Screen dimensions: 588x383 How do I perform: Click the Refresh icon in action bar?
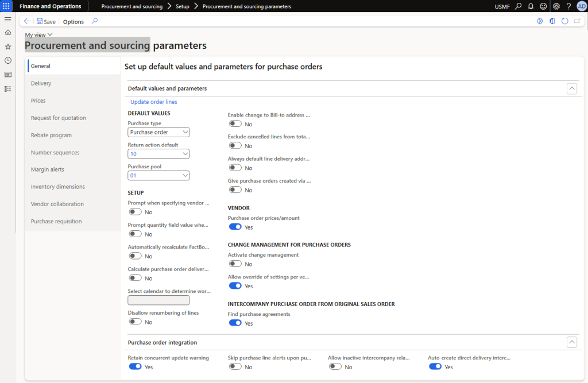click(564, 21)
